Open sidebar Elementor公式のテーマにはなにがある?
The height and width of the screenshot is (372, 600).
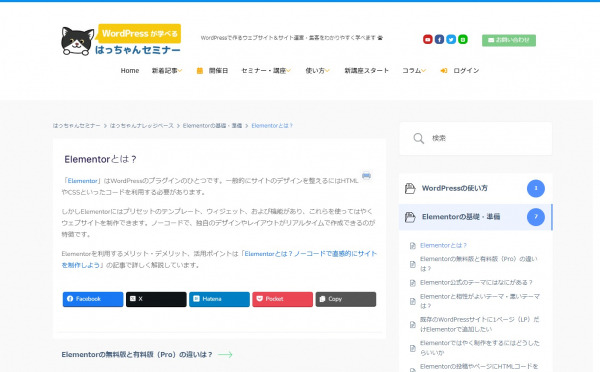click(x=476, y=282)
